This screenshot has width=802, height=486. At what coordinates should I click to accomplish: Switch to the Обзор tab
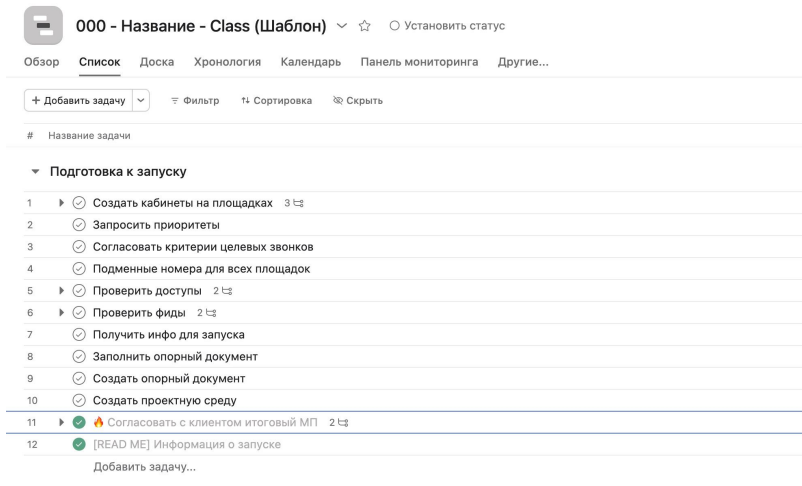[x=41, y=62]
